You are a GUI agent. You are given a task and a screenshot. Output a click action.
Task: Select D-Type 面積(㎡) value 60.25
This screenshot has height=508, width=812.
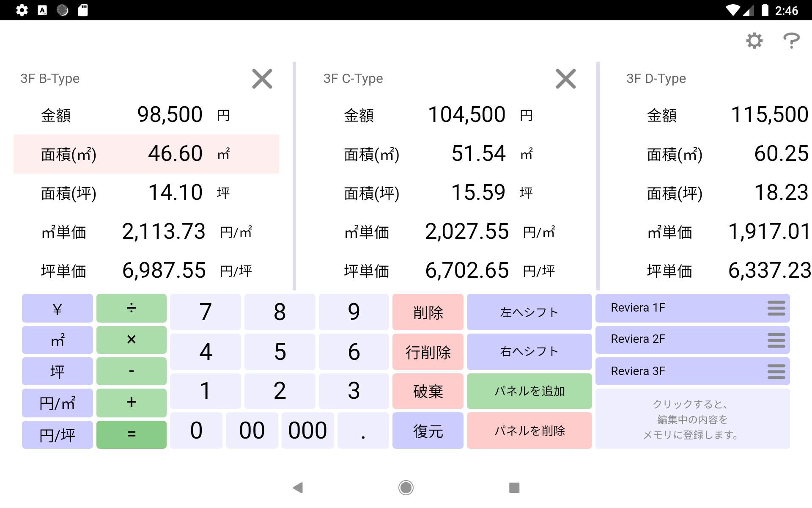(782, 154)
